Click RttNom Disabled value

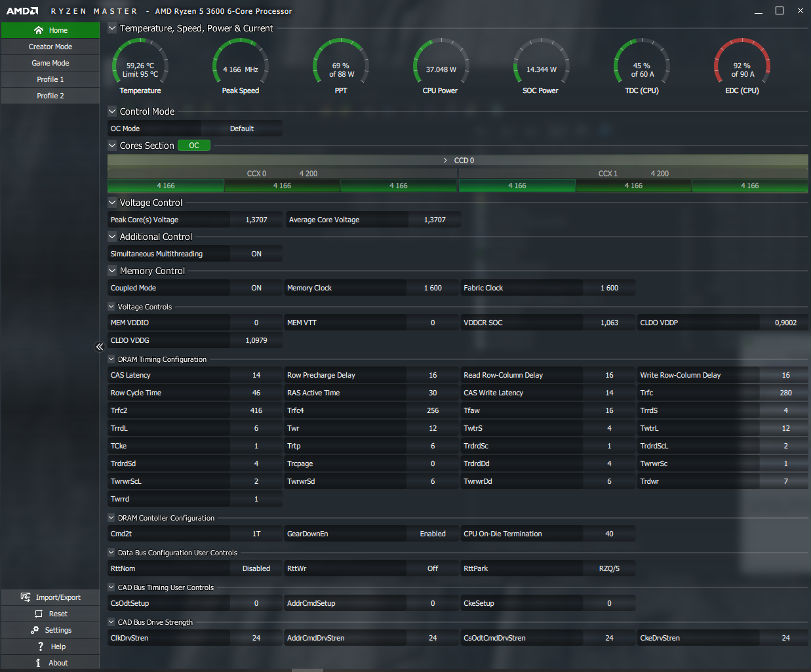coord(256,568)
